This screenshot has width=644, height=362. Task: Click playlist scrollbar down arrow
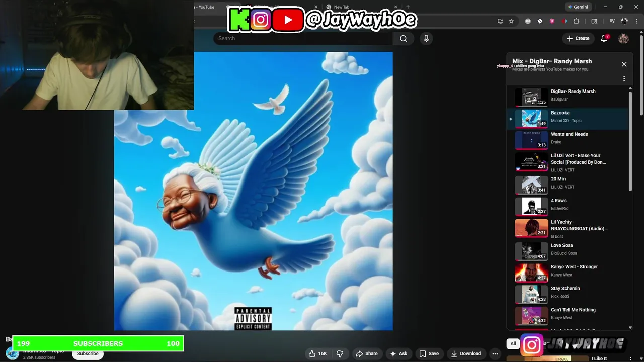click(630, 328)
